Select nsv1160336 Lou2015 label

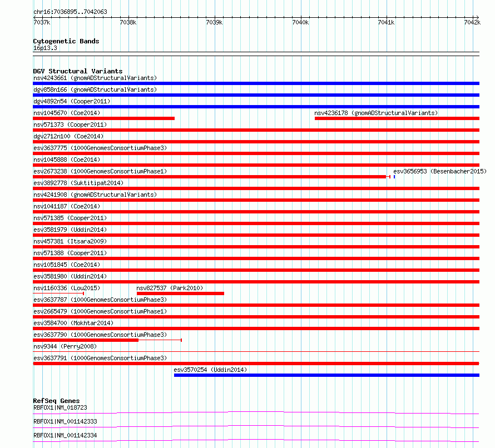67,288
